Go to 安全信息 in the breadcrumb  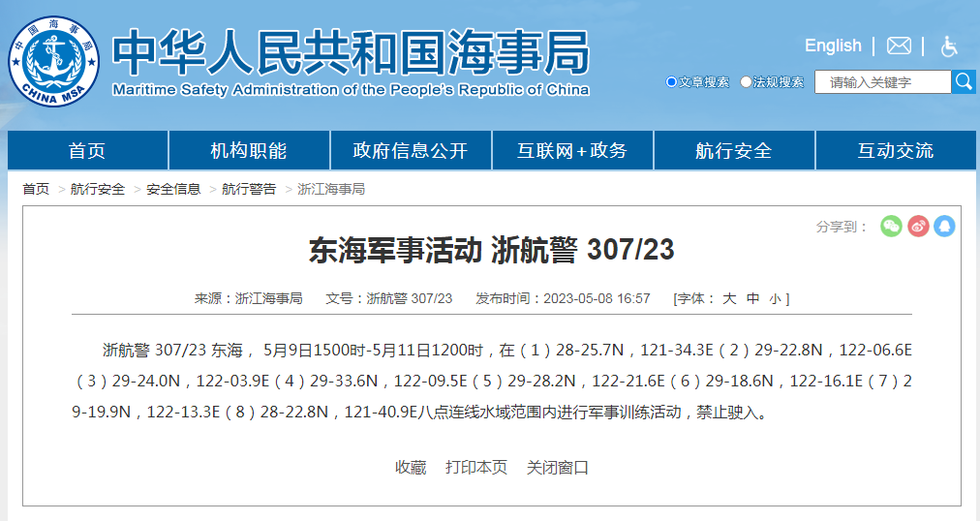173,189
